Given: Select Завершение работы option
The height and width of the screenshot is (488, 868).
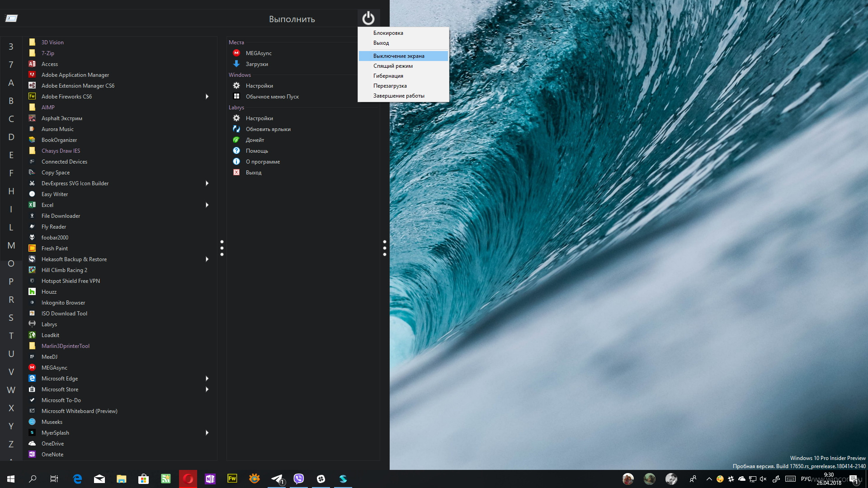Looking at the screenshot, I should pos(403,96).
